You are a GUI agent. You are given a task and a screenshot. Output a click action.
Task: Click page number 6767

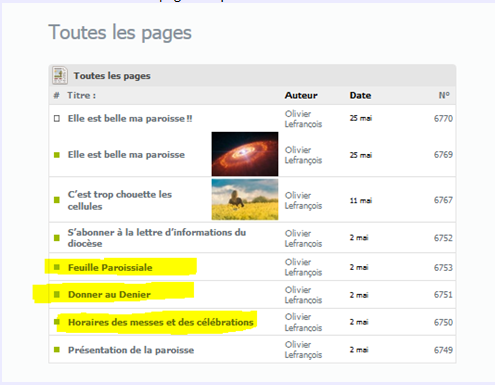point(443,200)
